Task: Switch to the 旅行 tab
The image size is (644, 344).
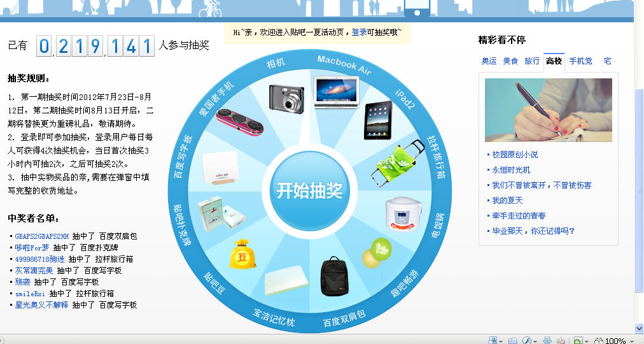Action: (532, 61)
